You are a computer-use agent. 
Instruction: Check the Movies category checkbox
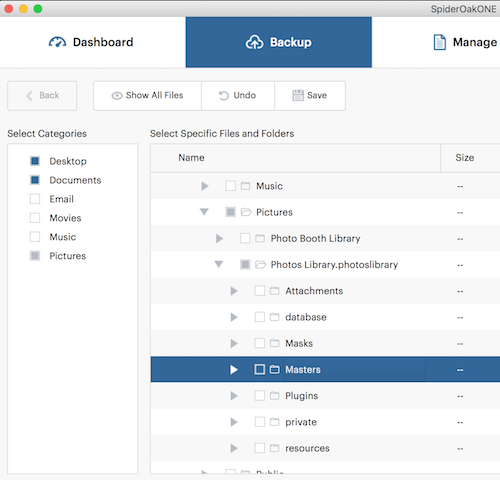35,218
